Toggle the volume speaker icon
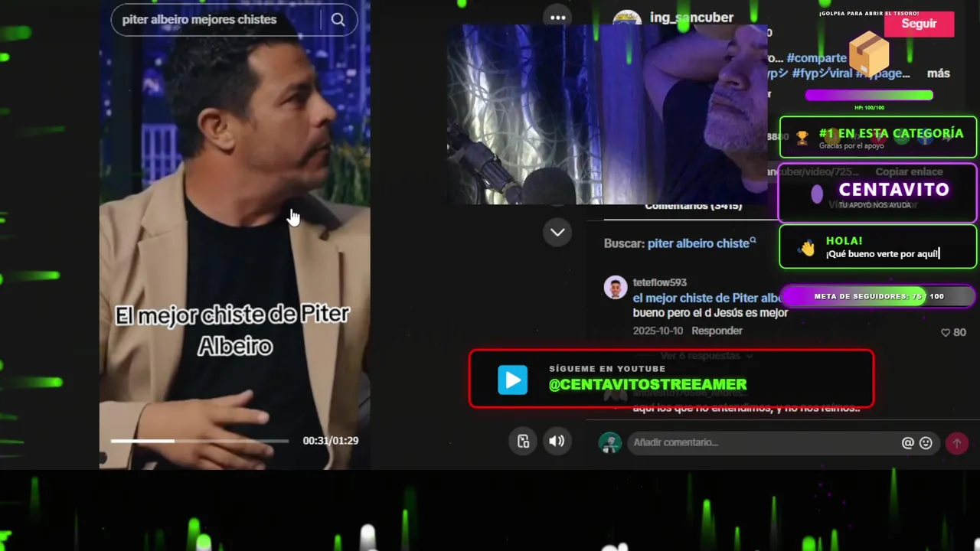 [x=557, y=441]
